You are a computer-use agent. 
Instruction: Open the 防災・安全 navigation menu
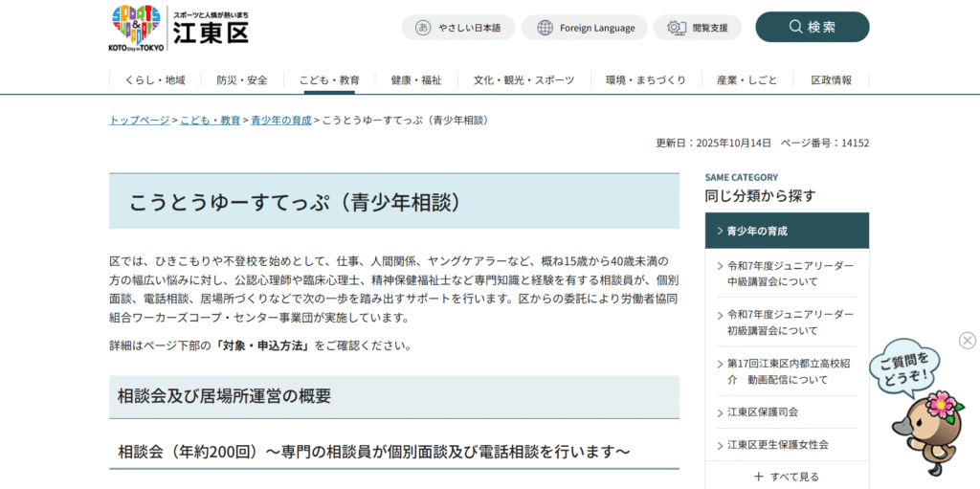click(242, 80)
